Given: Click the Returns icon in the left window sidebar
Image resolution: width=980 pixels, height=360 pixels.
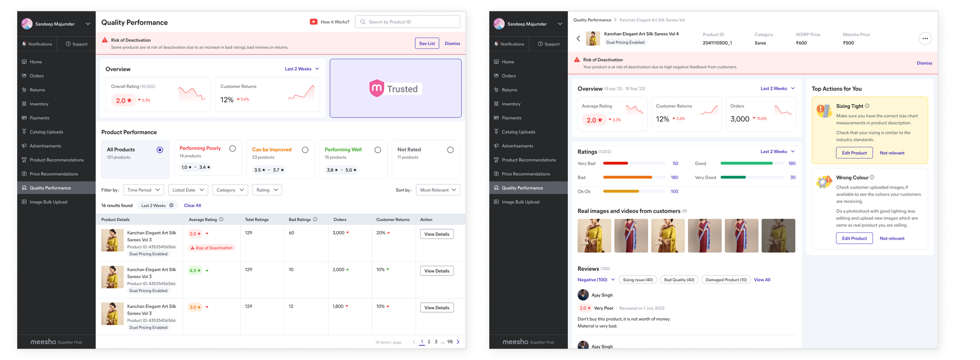Looking at the screenshot, I should 24,90.
